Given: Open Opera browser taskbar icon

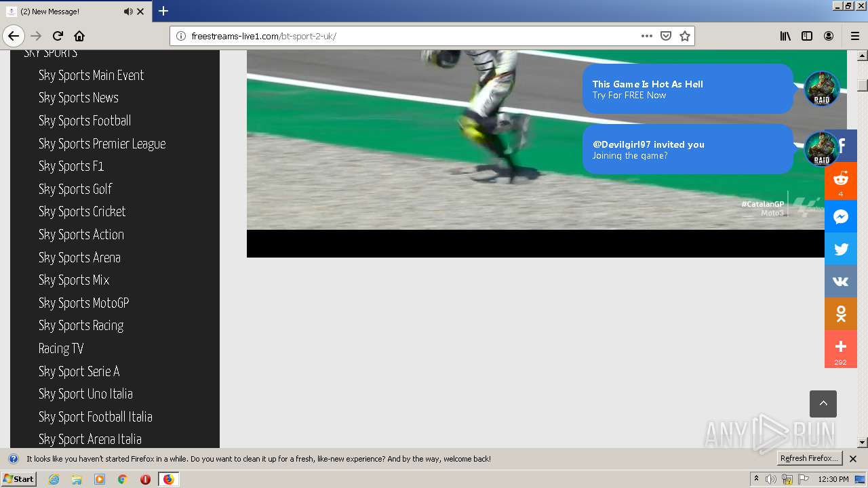Looking at the screenshot, I should point(145,479).
